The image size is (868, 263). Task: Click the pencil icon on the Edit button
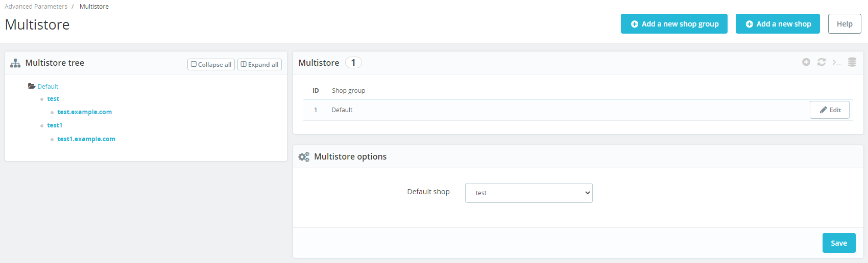[x=823, y=110]
